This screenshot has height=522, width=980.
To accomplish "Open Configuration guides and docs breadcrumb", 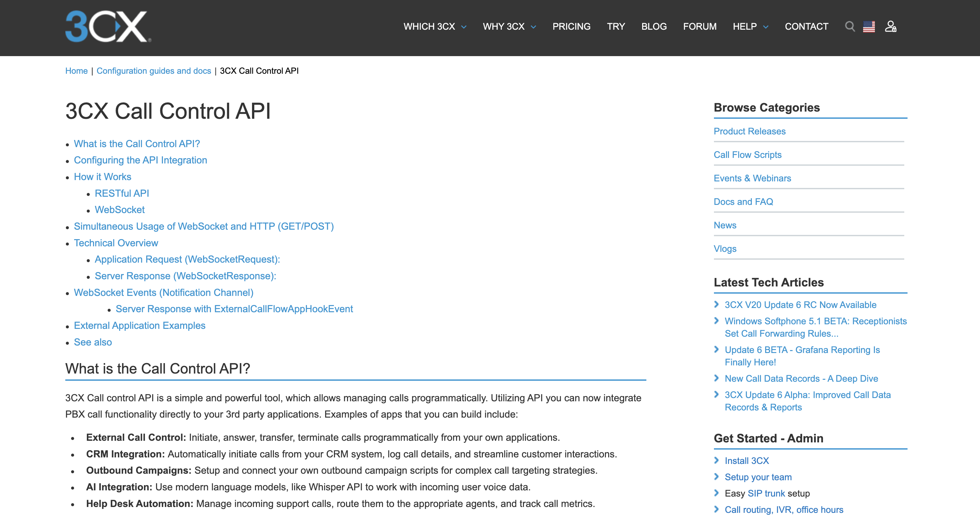I will click(154, 71).
